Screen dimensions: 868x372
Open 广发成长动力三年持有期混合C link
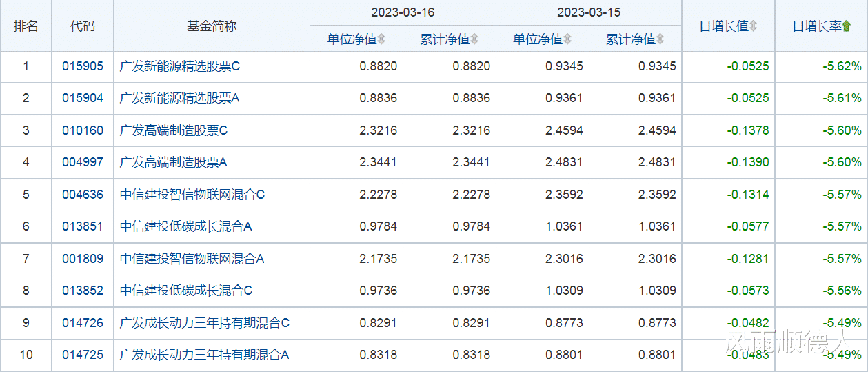click(205, 322)
